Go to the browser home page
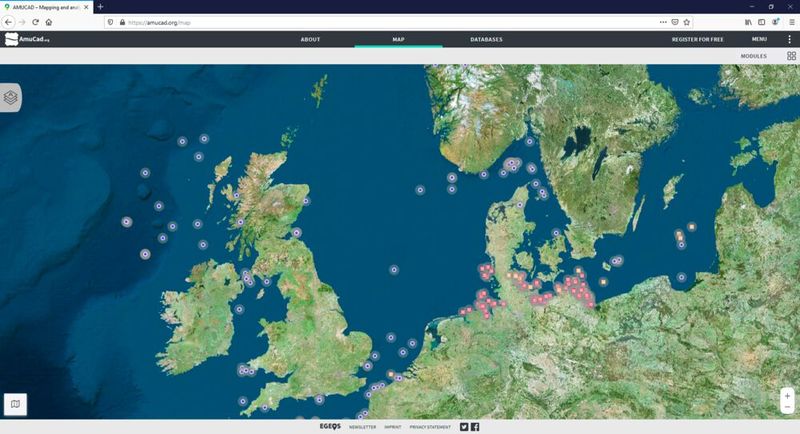 [x=49, y=22]
